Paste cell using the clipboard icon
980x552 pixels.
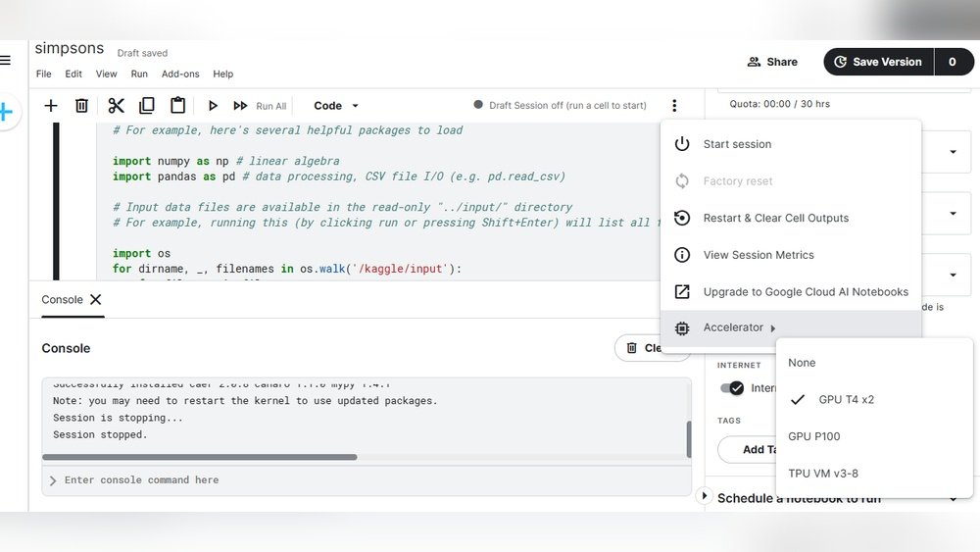tap(177, 106)
